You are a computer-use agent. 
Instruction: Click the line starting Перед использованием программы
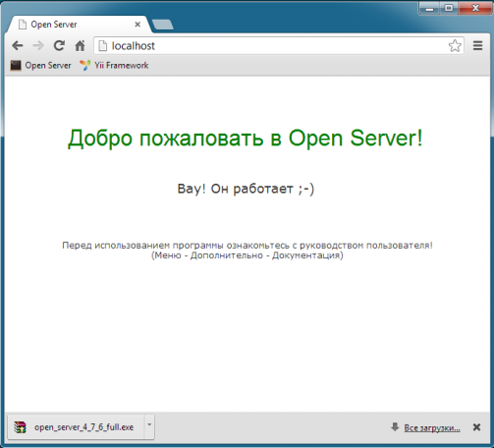click(247, 246)
